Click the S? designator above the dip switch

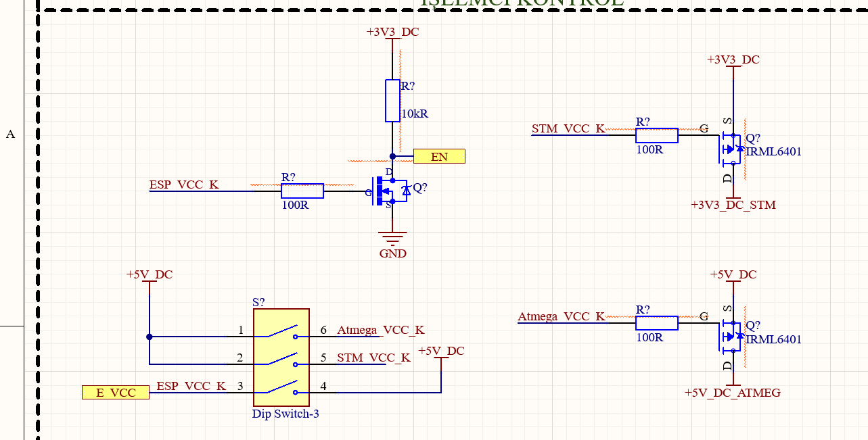[258, 302]
